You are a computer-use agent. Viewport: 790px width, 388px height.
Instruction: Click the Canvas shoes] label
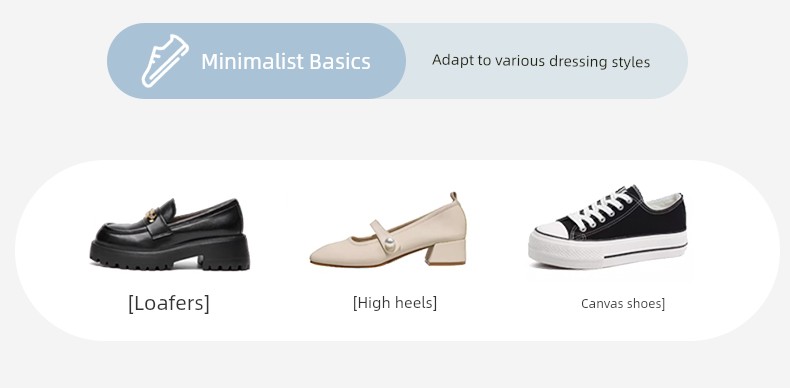point(623,304)
